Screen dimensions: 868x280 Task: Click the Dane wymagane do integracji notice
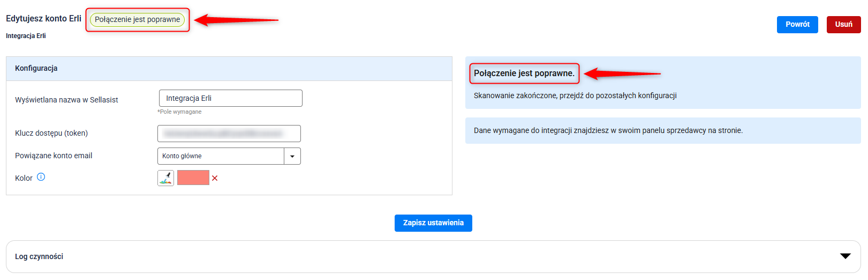point(608,130)
